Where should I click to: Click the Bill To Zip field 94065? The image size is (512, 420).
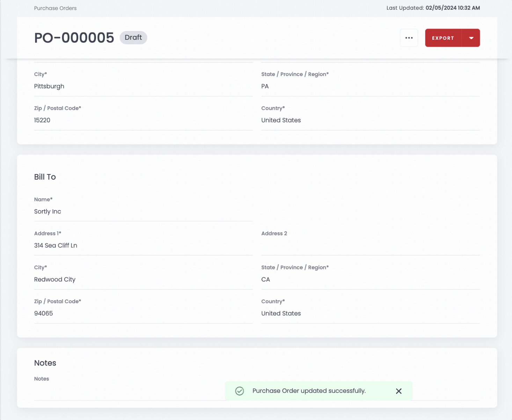pyautogui.click(x=143, y=314)
